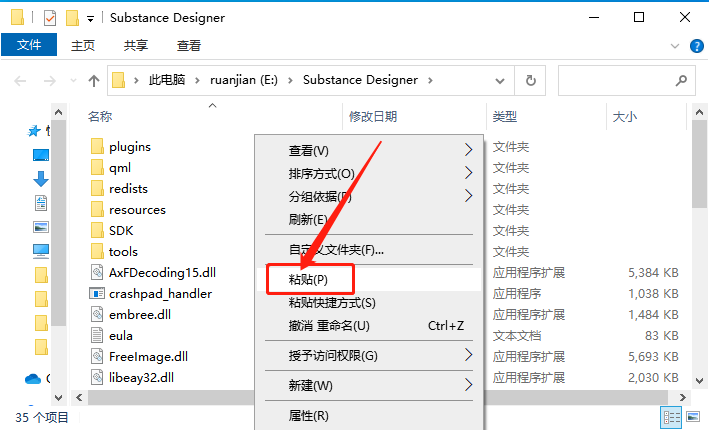Image resolution: width=709 pixels, height=430 pixels.
Task: Click the Downloads arrow in navigation pane
Action: click(x=41, y=179)
